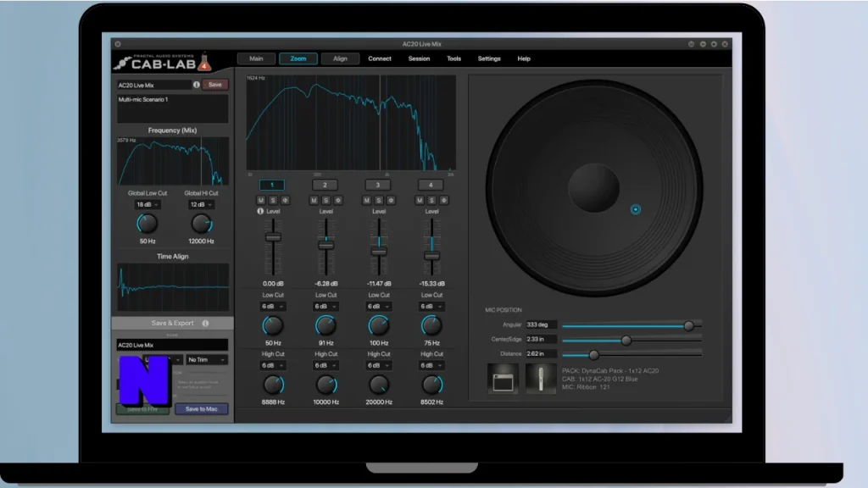Solo channel 2
The image size is (868, 488).
[x=326, y=200]
